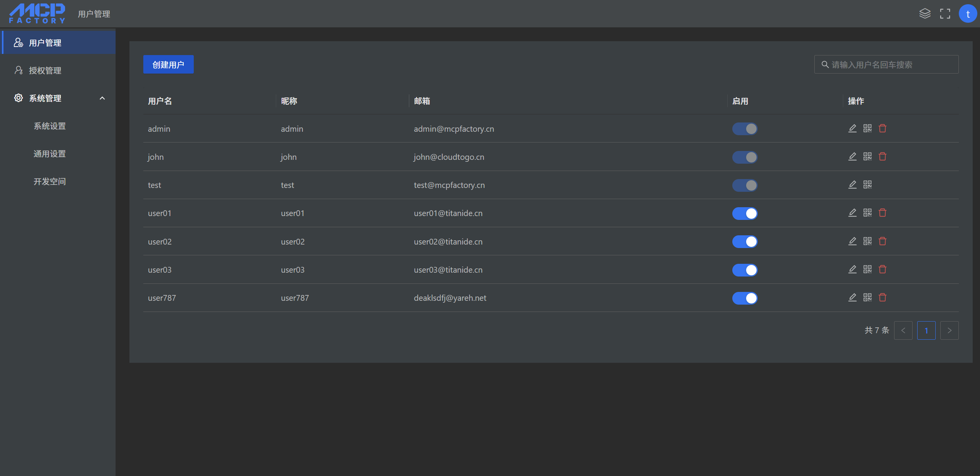Go to previous page arrow
The height and width of the screenshot is (476, 980).
click(x=903, y=330)
